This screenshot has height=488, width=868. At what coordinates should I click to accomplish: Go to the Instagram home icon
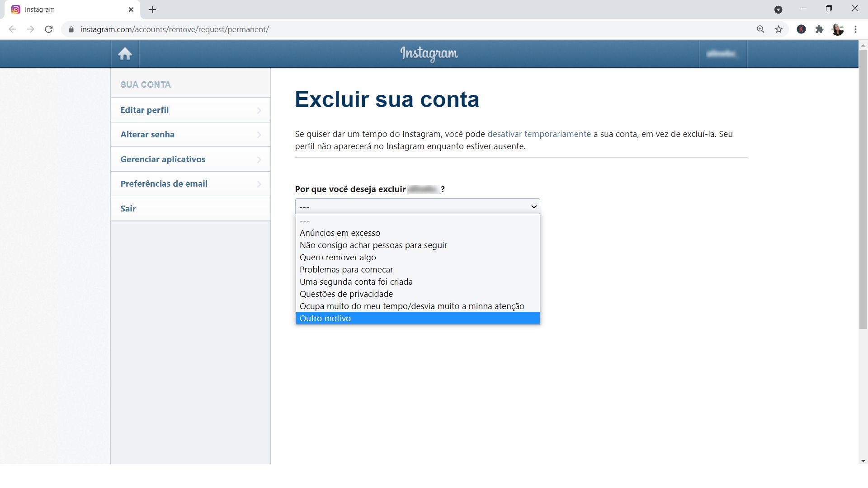[x=125, y=54]
